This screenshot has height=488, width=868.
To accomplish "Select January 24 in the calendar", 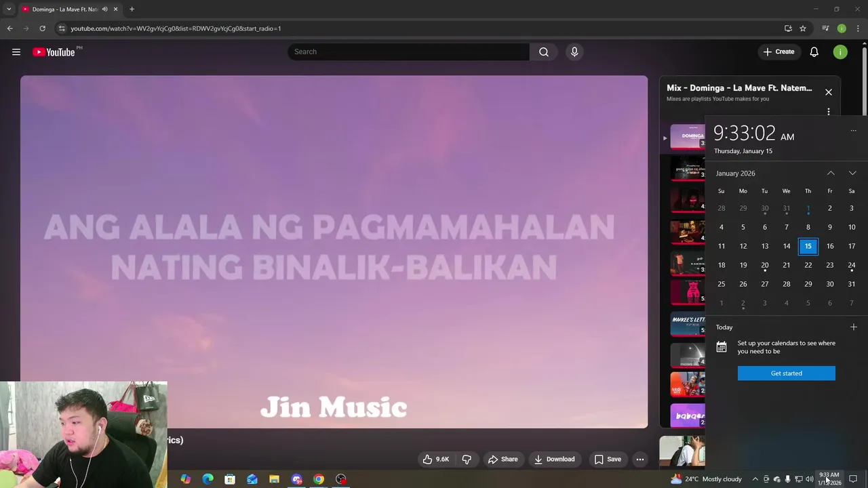I will click(x=851, y=265).
